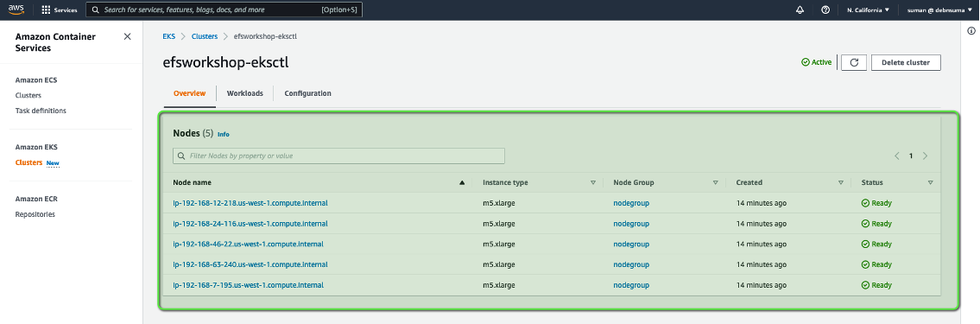Open the Services grid menu
980x324 pixels.
tap(60, 10)
